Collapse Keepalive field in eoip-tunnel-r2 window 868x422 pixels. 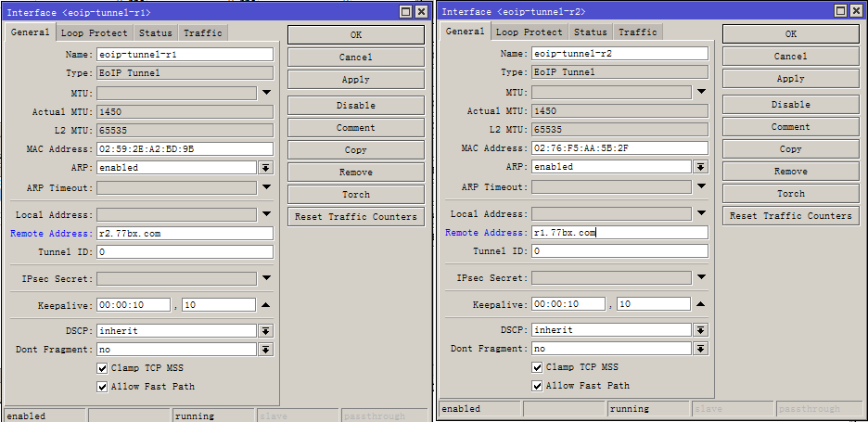(x=700, y=304)
